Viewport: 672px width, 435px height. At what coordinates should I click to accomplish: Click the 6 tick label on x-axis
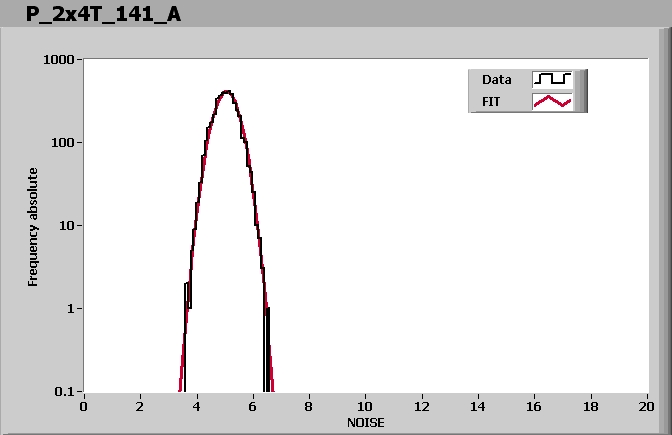pos(253,406)
